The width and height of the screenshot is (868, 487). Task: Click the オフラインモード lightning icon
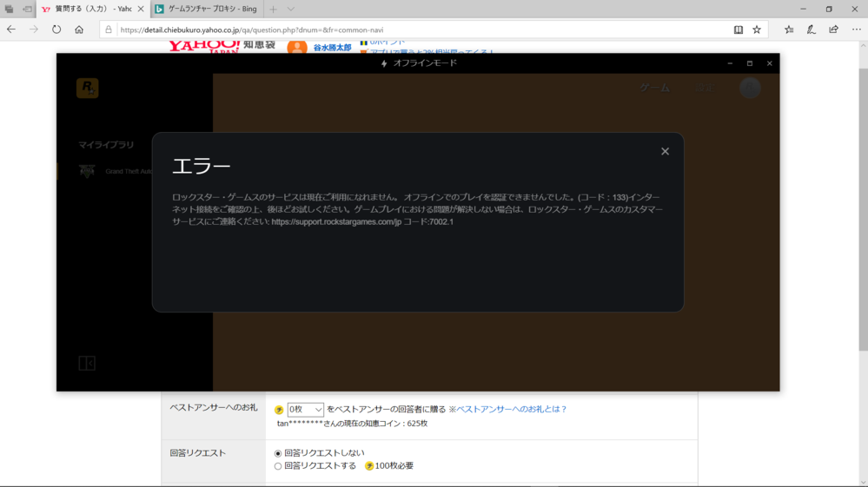click(x=384, y=63)
